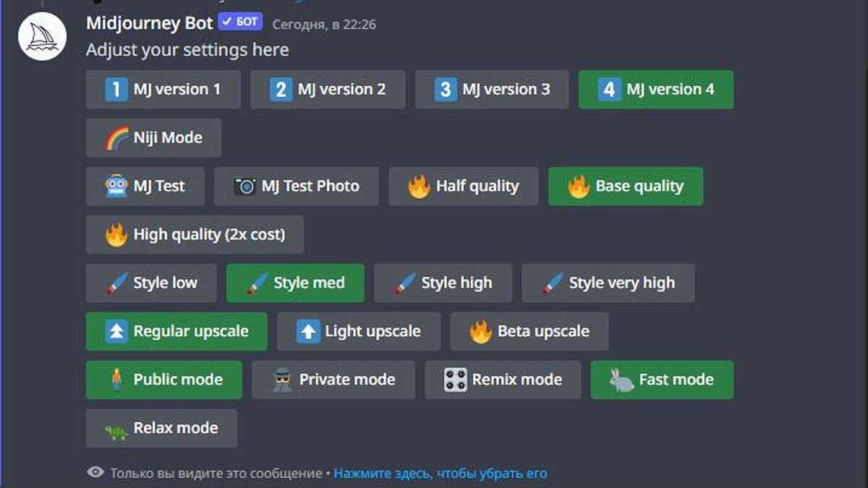868x488 pixels.
Task: Click the fire icon on Beta upscale
Action: pos(480,332)
